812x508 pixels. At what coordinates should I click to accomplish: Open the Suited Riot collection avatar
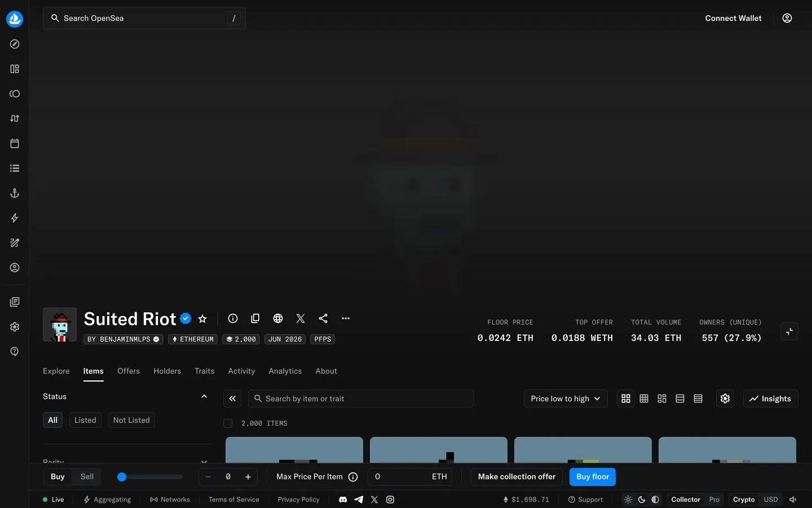(60, 325)
